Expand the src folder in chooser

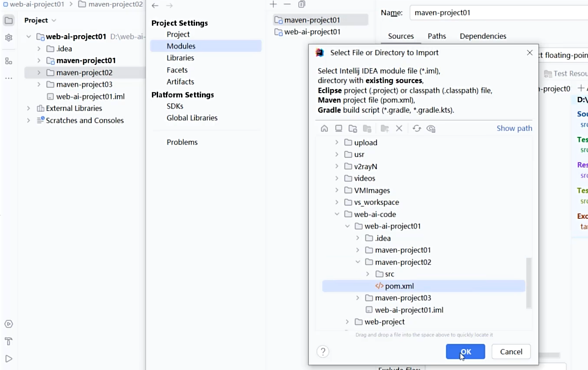(368, 274)
